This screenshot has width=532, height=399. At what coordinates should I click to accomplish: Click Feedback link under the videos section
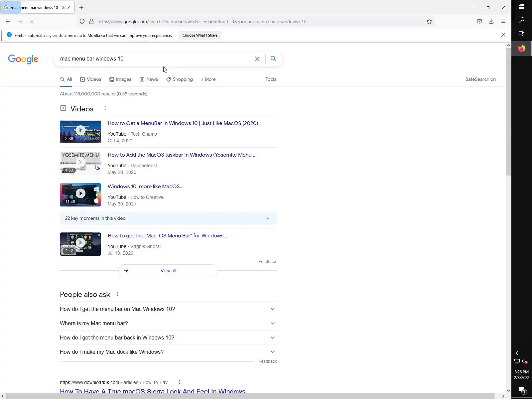coord(268,262)
